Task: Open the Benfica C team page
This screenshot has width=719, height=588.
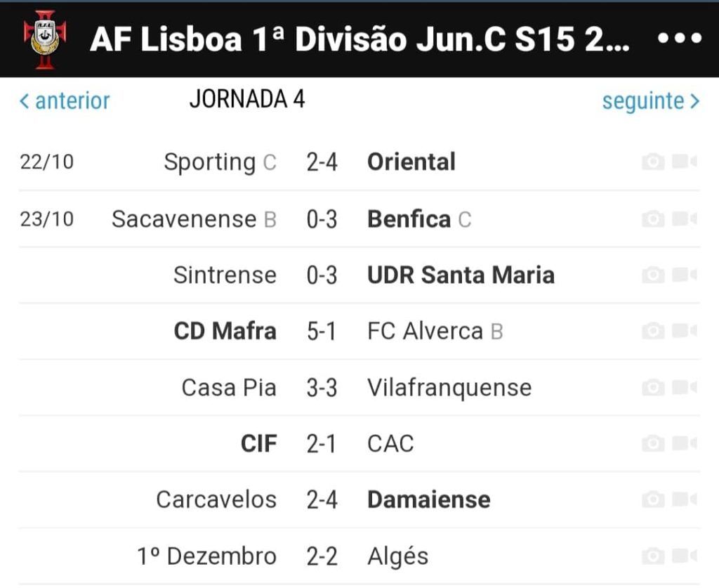Action: 419,219
